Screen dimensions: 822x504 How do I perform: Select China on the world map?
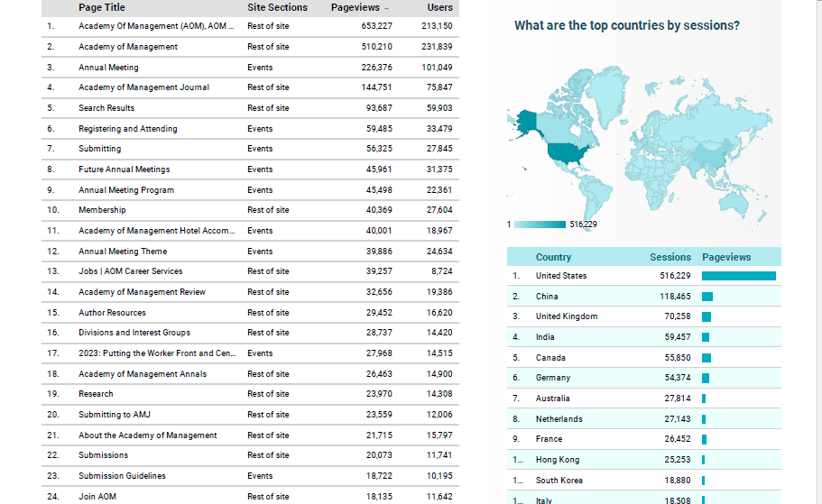pyautogui.click(x=713, y=153)
